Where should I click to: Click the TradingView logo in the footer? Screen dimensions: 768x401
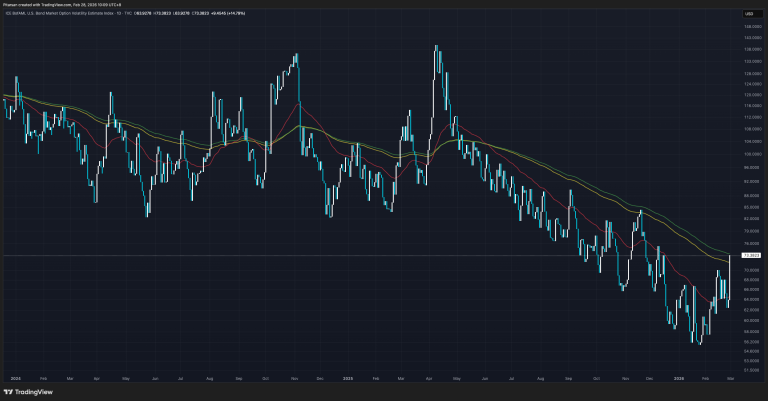[28, 392]
